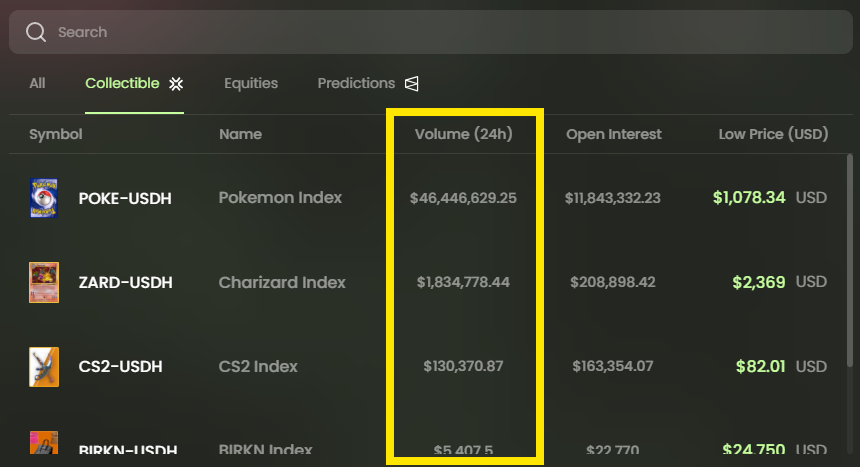Click the POKE-USDH Pokemon card thumbnail
Screen dimensions: 860x467
[x=44, y=198]
